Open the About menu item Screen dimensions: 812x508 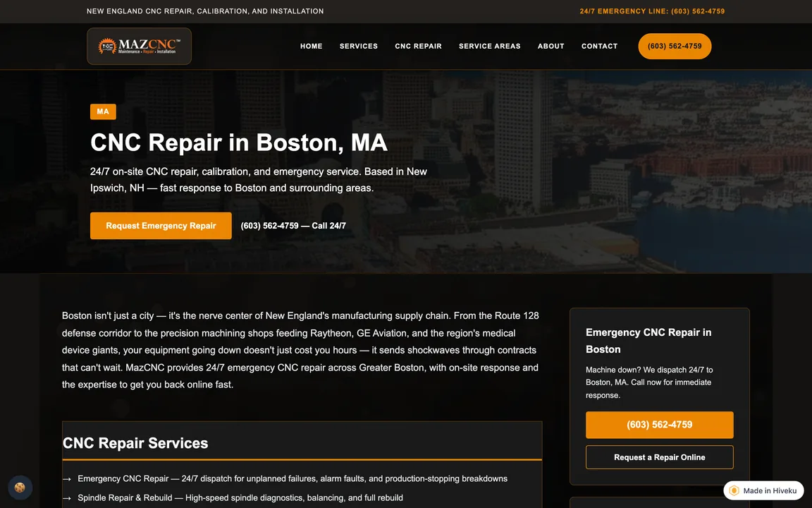(x=551, y=46)
